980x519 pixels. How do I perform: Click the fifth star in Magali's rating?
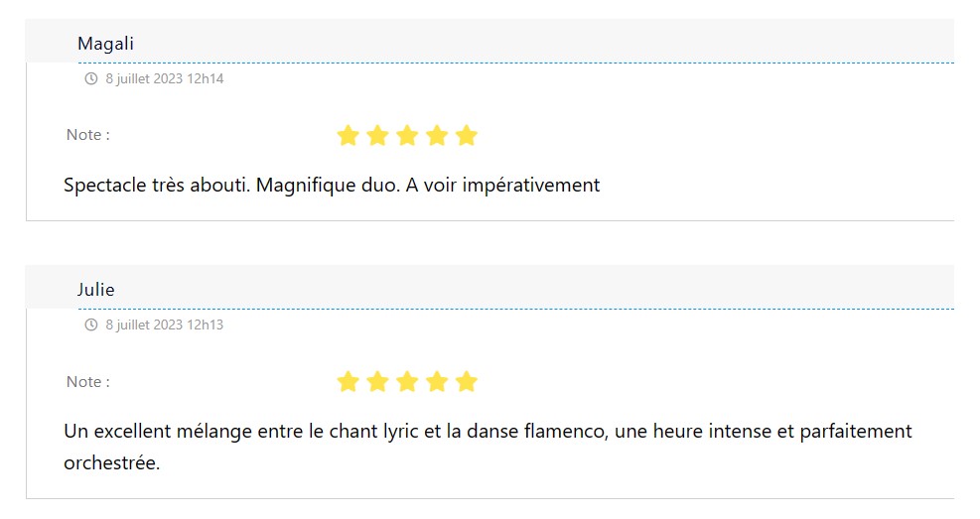tap(467, 136)
